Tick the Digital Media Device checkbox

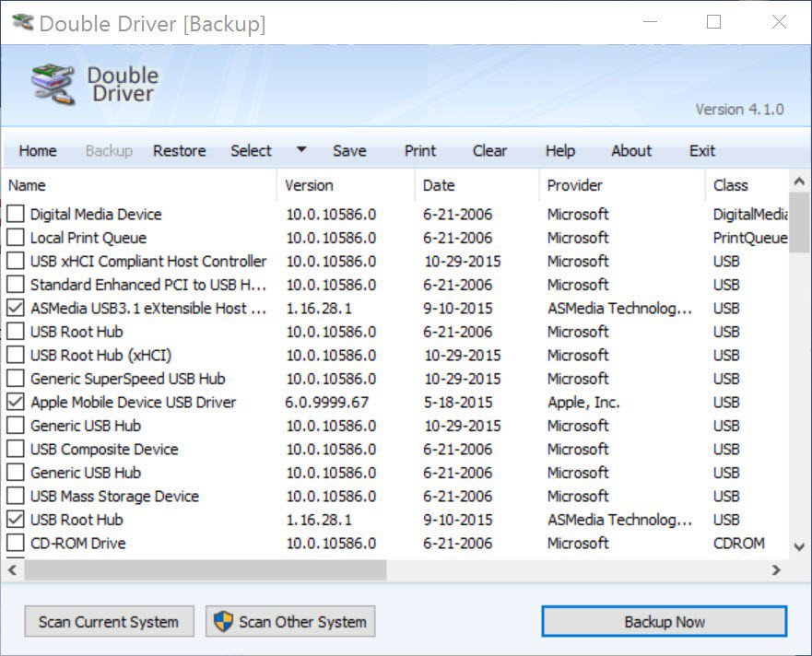(x=16, y=214)
